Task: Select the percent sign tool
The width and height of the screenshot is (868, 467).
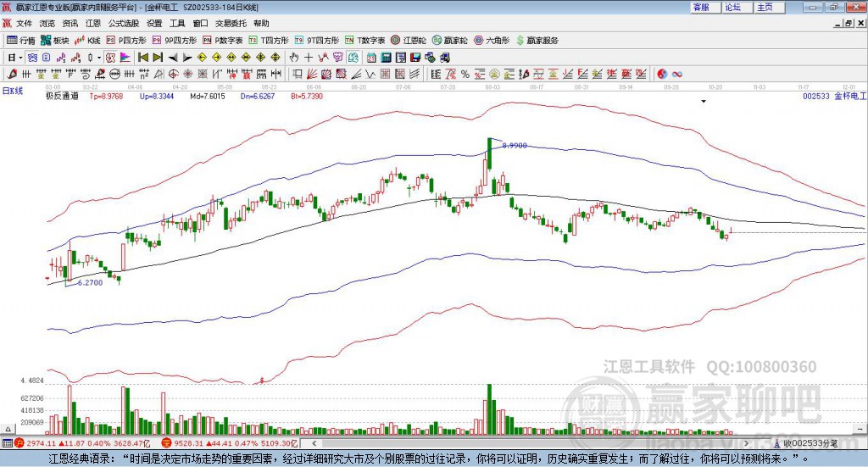Action: pos(465,74)
